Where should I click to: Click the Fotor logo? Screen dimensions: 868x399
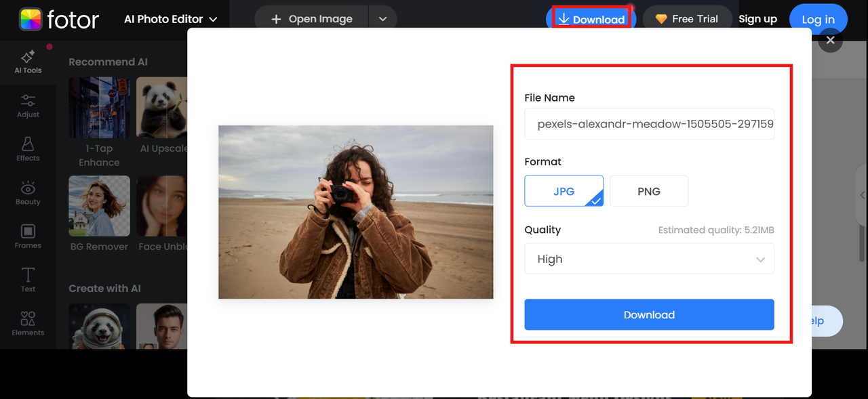click(60, 19)
